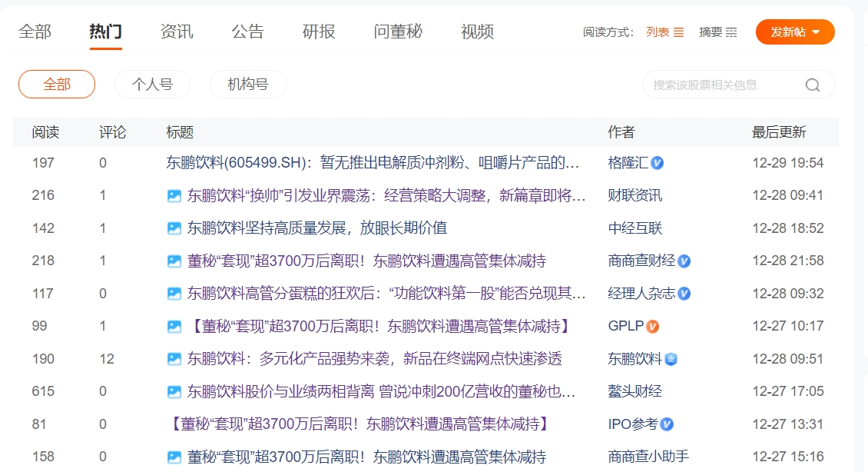Switch to the 全部 top tab

point(35,32)
